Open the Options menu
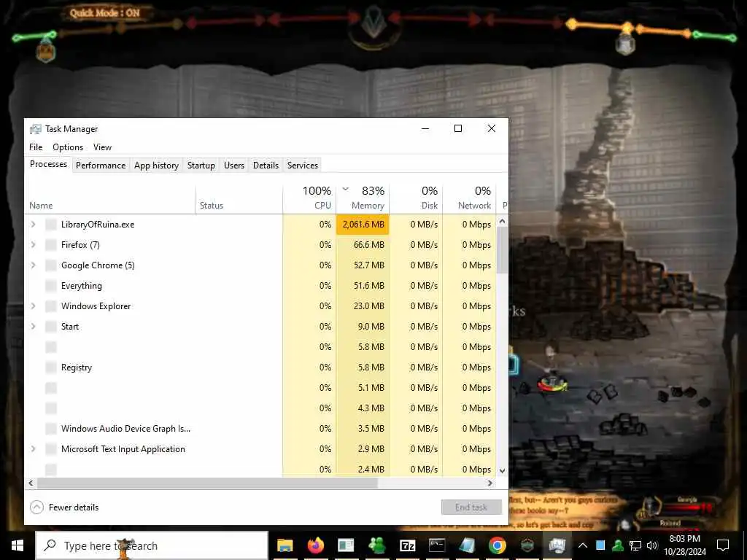 tap(68, 147)
